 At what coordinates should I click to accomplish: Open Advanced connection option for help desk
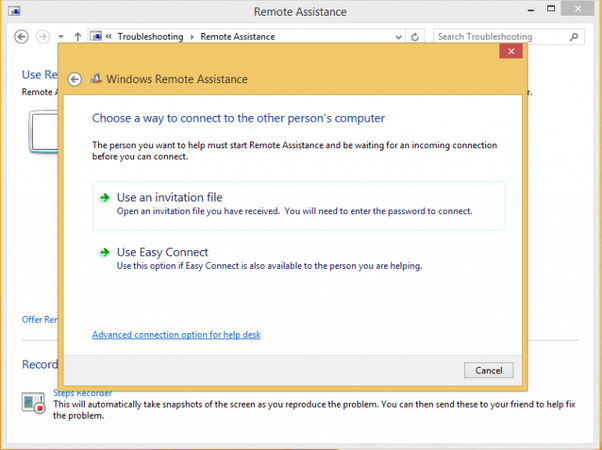176,335
